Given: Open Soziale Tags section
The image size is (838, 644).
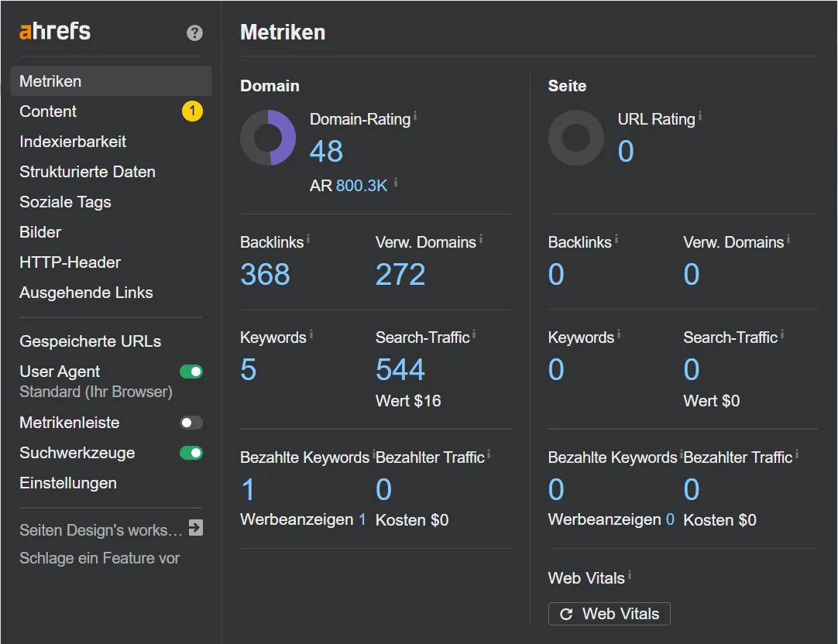Looking at the screenshot, I should point(65,202).
